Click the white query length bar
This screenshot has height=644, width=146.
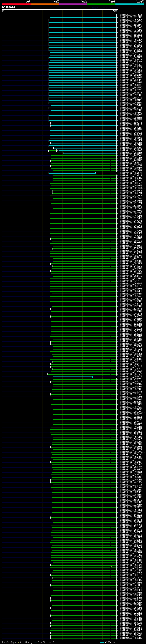pos(60,10)
